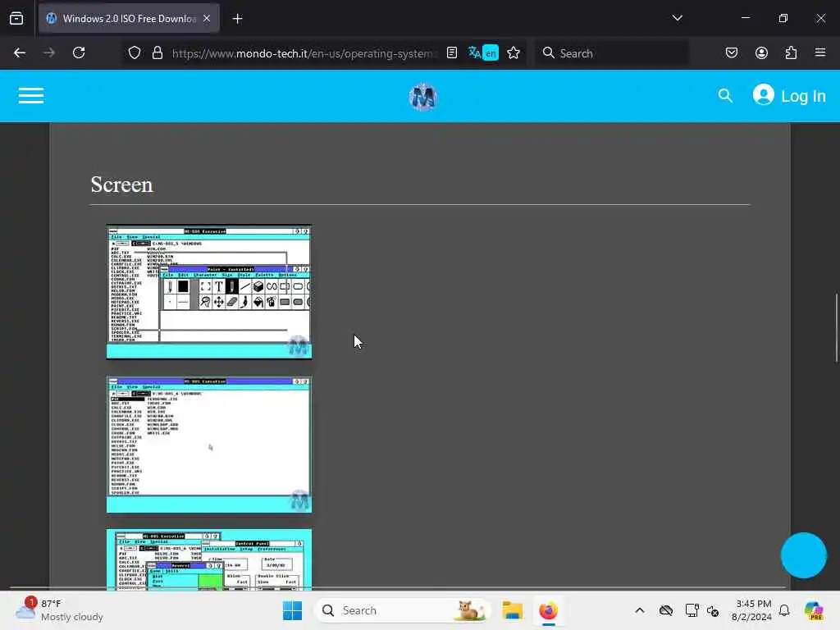Show site security lock info

pos(157,53)
